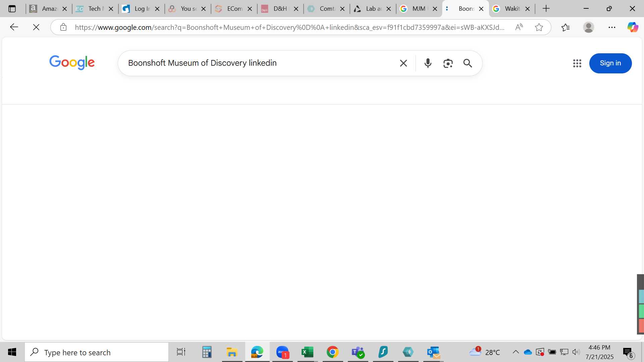Open the volume control

576,352
